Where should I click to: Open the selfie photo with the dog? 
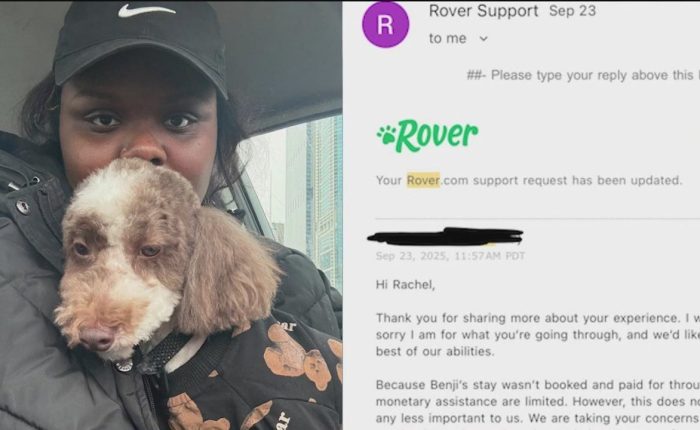click(171, 215)
